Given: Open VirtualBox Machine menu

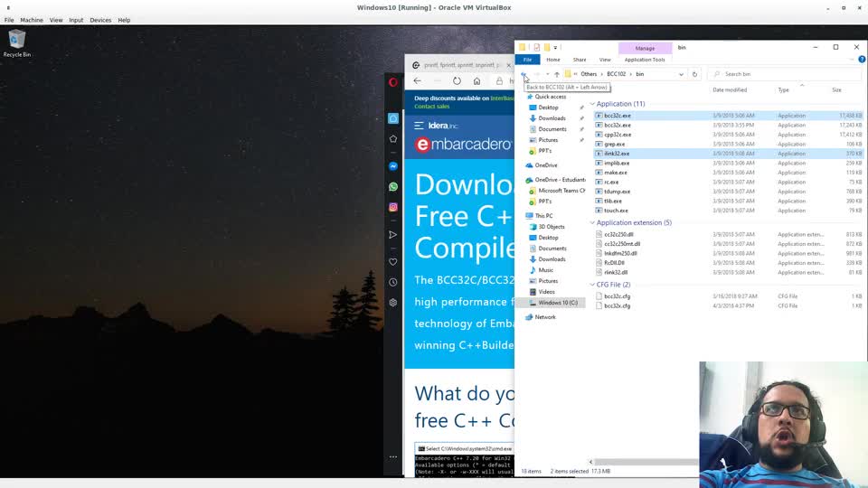Looking at the screenshot, I should tap(32, 20).
